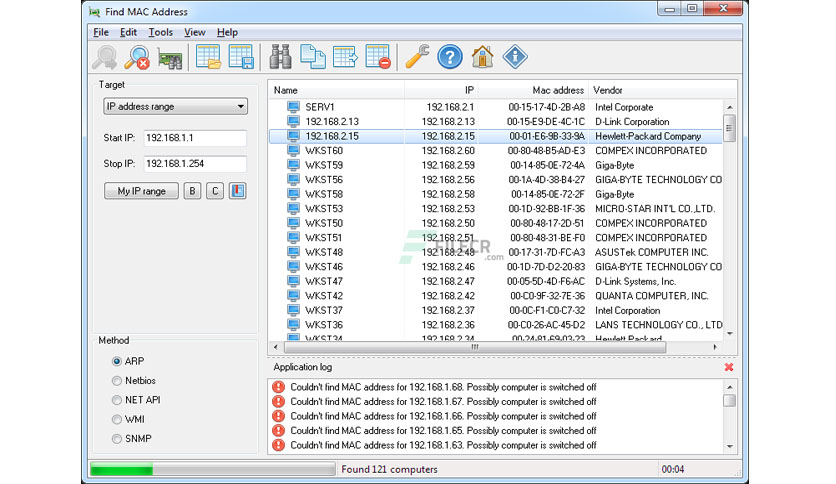The image size is (836, 484).
Task: Click the results scroll-right arrow
Action: [x=714, y=347]
